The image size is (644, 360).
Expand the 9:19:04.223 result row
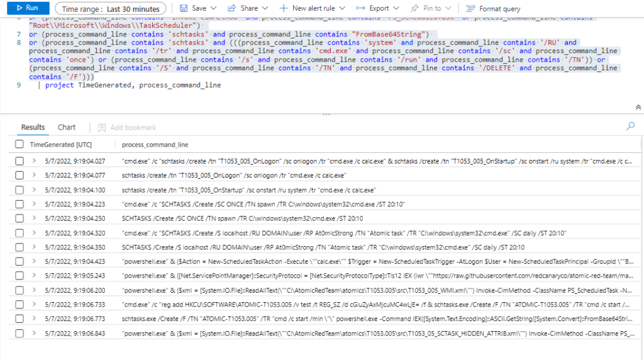click(35, 204)
